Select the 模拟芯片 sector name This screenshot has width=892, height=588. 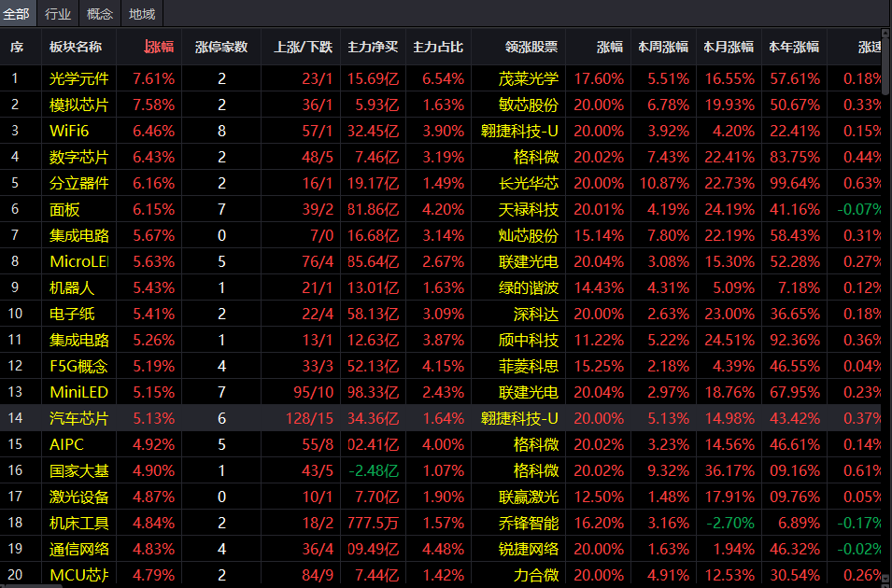pos(79,105)
